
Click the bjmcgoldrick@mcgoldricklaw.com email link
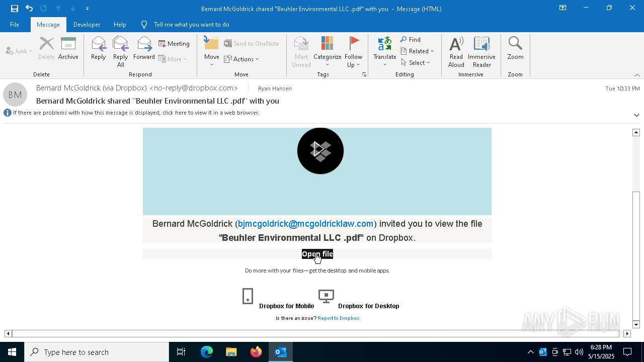coord(306,224)
